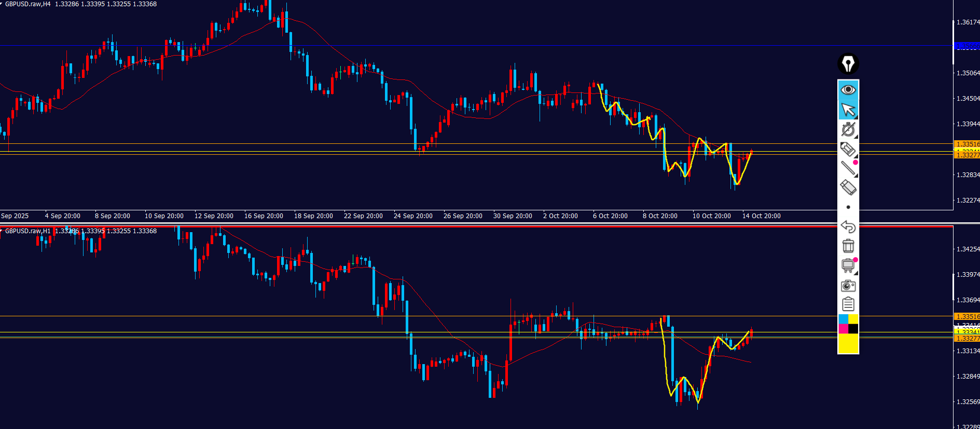Take a screenshot with the camera icon

tap(848, 285)
